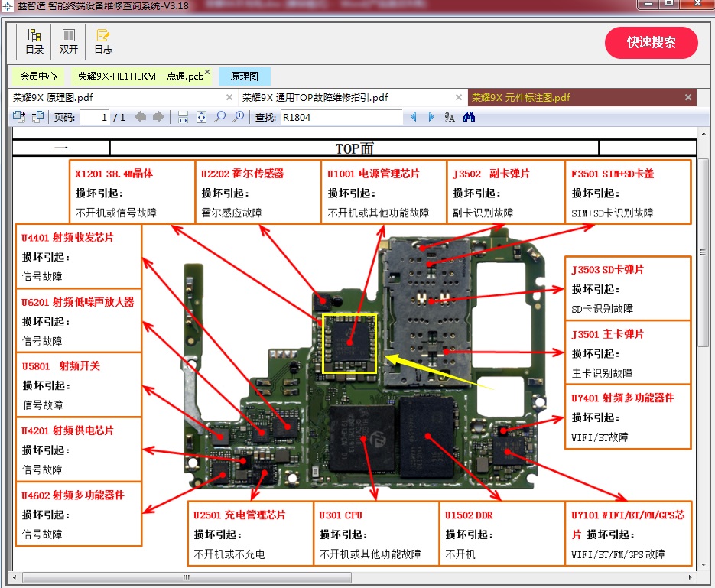Click the vertical scrollbar down arrow

point(703,564)
